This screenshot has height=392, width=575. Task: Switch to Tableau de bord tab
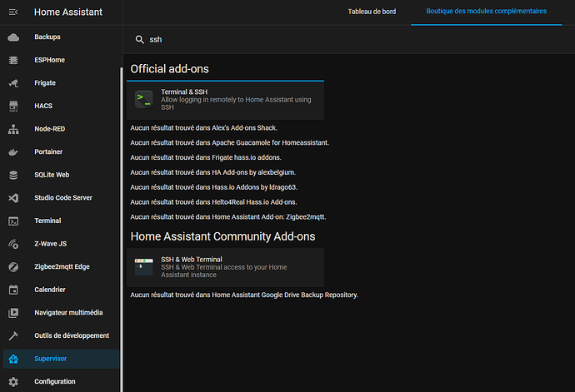(x=372, y=12)
